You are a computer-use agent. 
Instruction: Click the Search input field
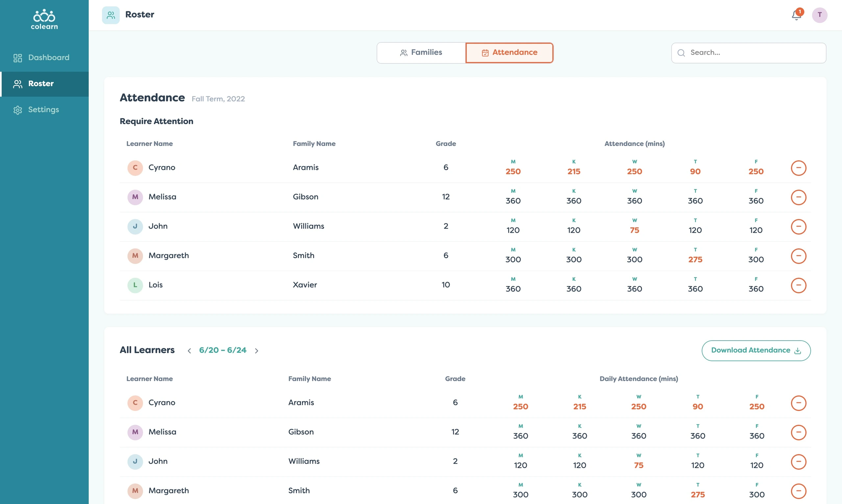pyautogui.click(x=748, y=53)
